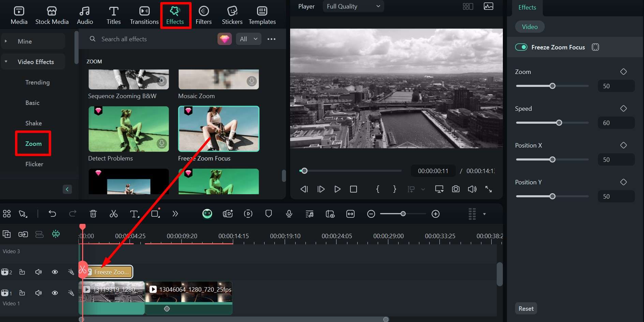Set the mark out point
644x322 pixels.
394,189
